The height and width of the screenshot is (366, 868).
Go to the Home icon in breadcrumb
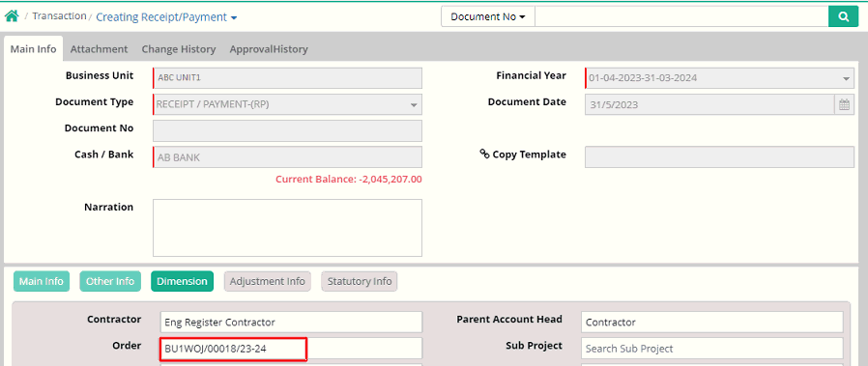point(11,16)
